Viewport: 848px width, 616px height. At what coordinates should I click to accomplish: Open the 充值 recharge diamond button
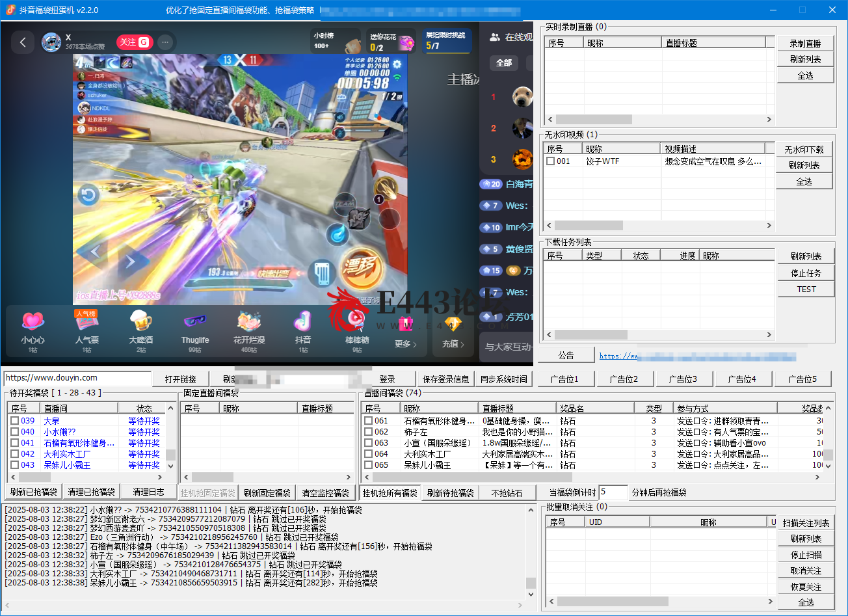[x=453, y=331]
